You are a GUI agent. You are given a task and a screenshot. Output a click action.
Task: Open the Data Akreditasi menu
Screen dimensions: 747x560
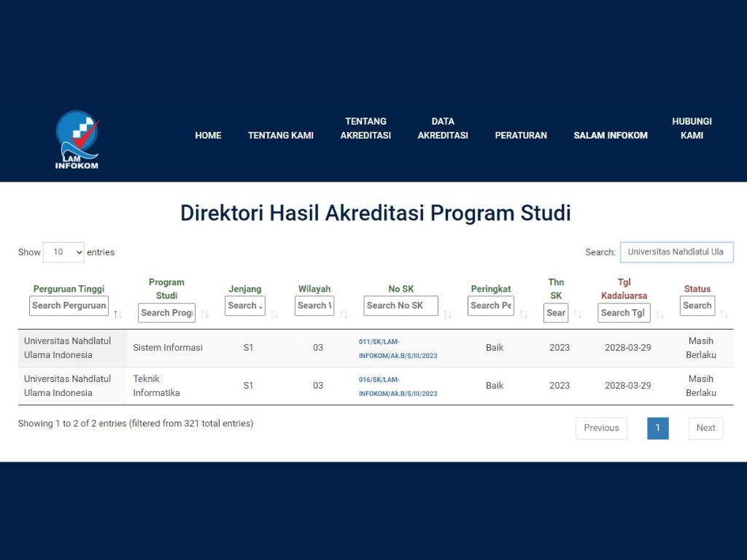pyautogui.click(x=443, y=128)
